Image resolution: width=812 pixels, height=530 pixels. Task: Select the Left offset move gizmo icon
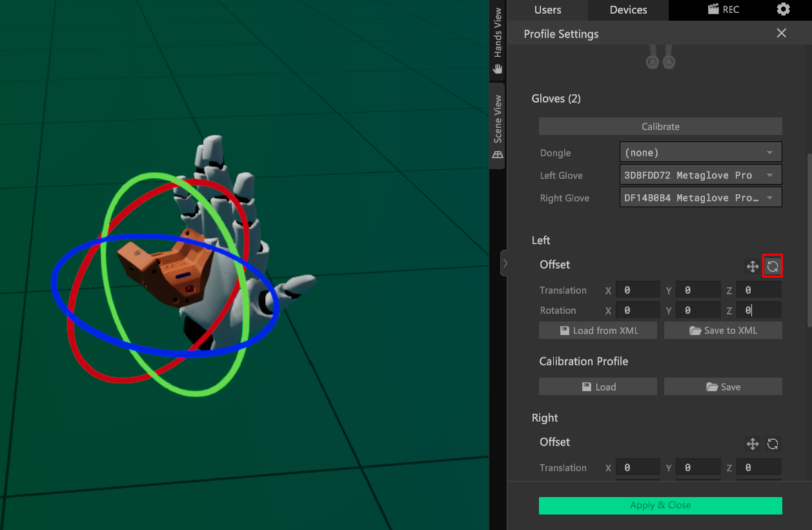(752, 266)
